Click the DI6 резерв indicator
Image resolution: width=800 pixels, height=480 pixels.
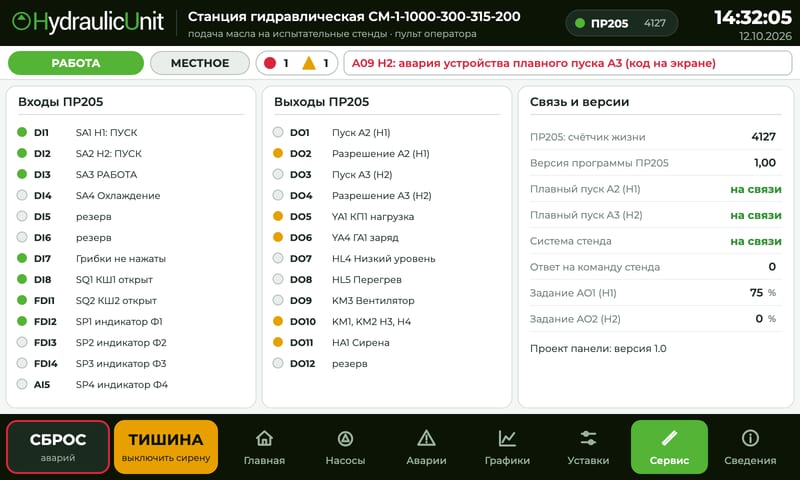tap(22, 237)
